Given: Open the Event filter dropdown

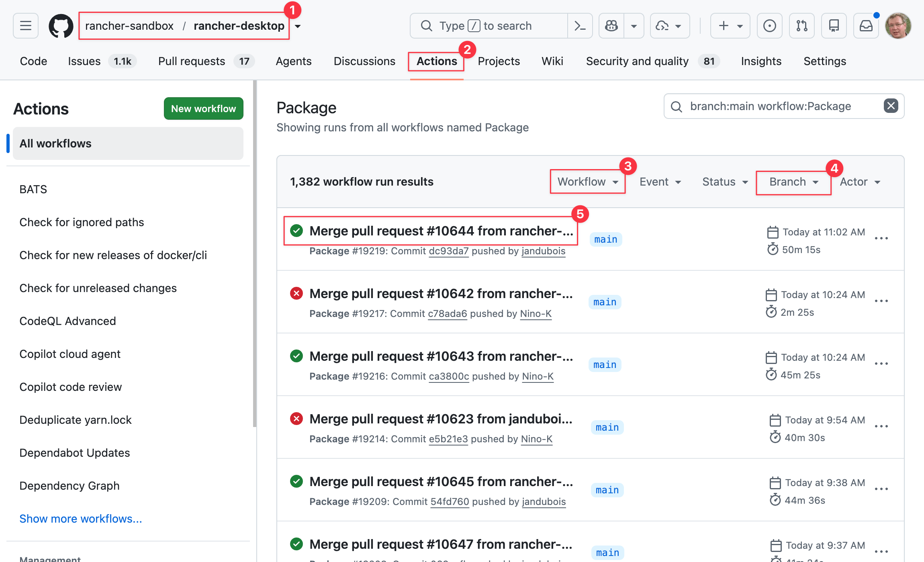Looking at the screenshot, I should pyautogui.click(x=660, y=182).
